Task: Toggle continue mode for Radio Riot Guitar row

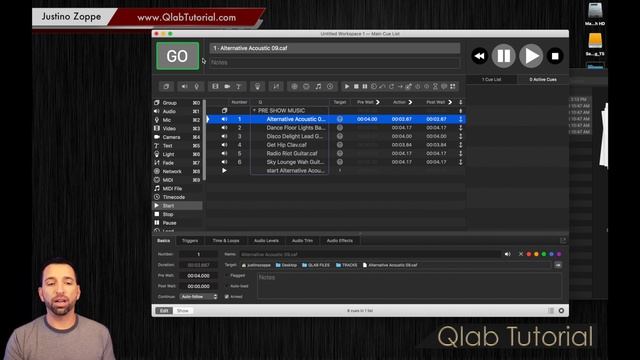Action: click(x=460, y=153)
